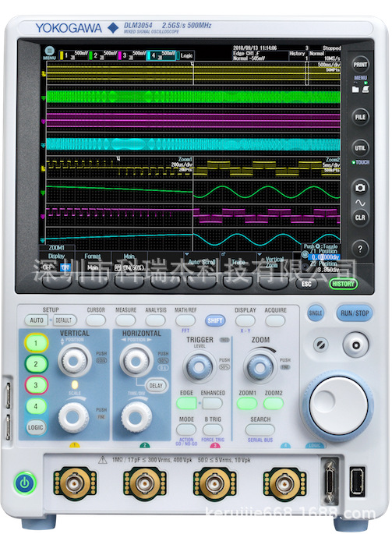Tap the Display OFF option in ZOOM1 menu
Viewport: 392px width, 534px height.
(48, 267)
